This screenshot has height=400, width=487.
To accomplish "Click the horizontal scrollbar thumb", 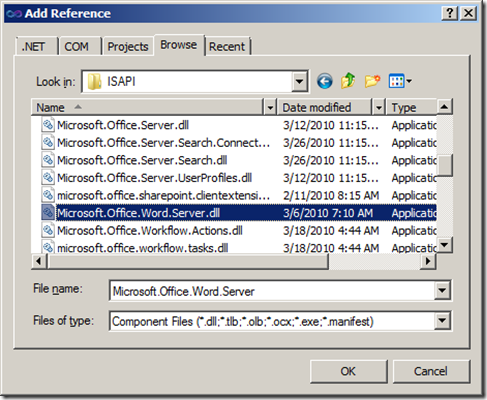I will pyautogui.click(x=188, y=261).
